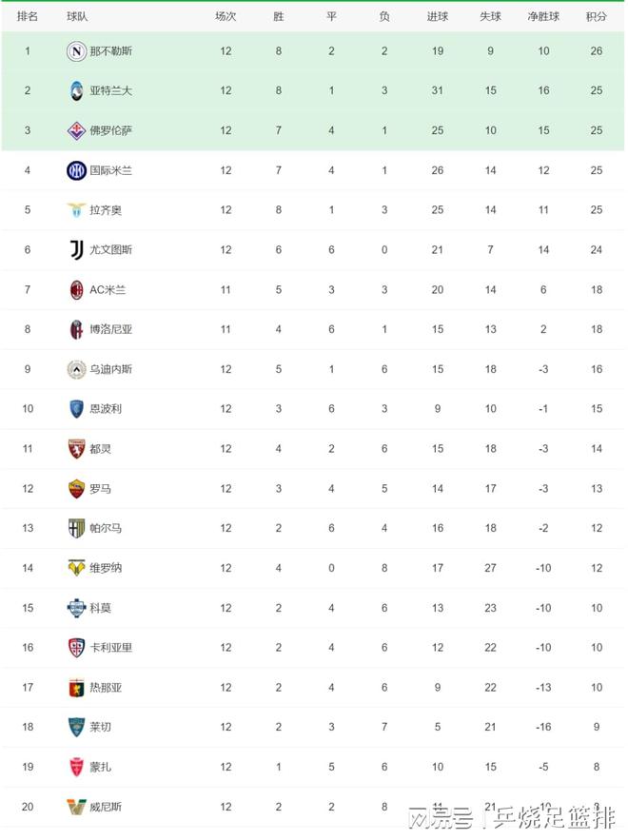Open the 那不勒斯 team name link
This screenshot has width=628, height=840.
click(110, 50)
